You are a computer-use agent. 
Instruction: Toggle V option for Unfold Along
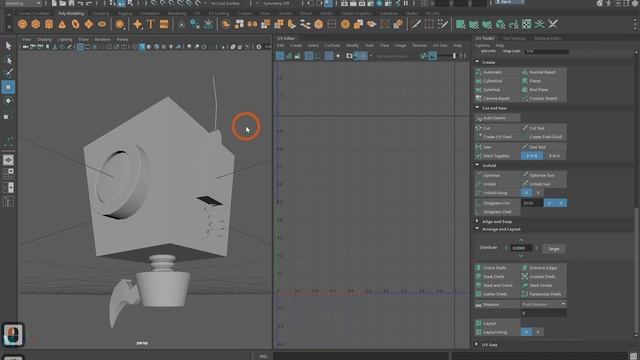[x=538, y=193]
